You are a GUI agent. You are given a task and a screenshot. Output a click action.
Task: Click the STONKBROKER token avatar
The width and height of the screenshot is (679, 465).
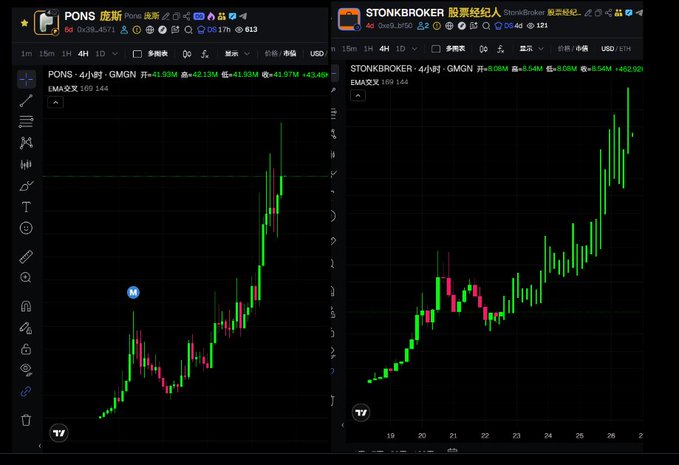pos(349,19)
